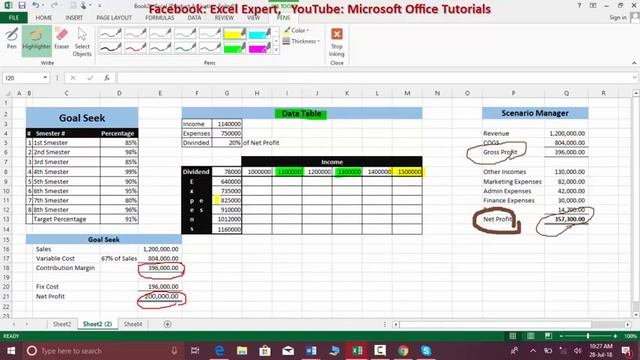
Task: Select Normal view in status bar
Action: point(513,336)
